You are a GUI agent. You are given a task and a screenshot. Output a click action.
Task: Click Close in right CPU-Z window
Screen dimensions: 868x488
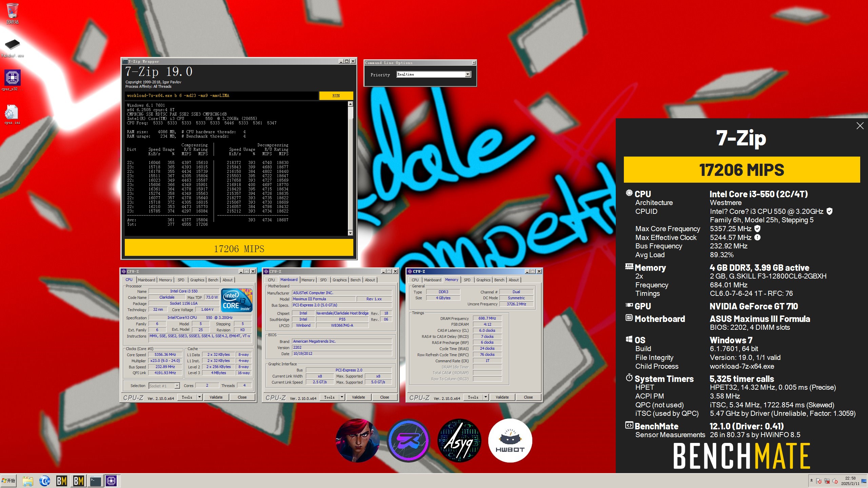click(x=528, y=397)
